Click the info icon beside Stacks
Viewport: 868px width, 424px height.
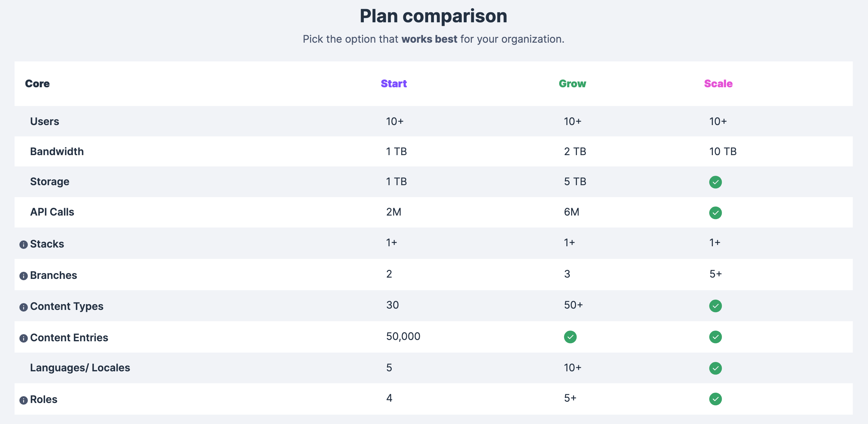coord(23,245)
